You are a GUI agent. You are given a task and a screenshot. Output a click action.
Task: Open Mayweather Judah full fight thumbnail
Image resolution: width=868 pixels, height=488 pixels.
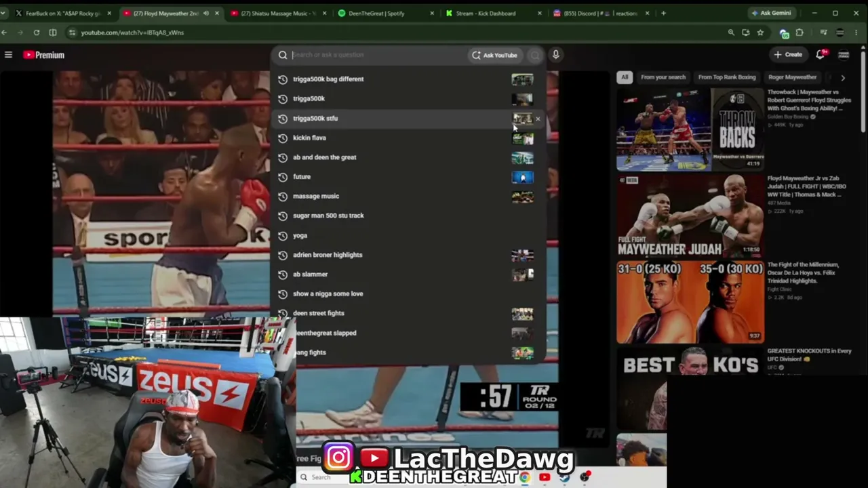(690, 216)
